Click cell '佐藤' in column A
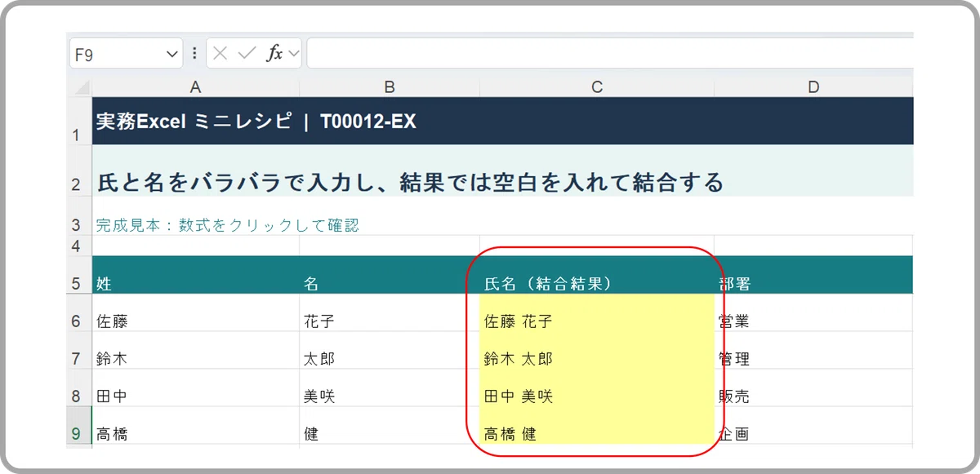Image resolution: width=980 pixels, height=474 pixels. tap(195, 313)
